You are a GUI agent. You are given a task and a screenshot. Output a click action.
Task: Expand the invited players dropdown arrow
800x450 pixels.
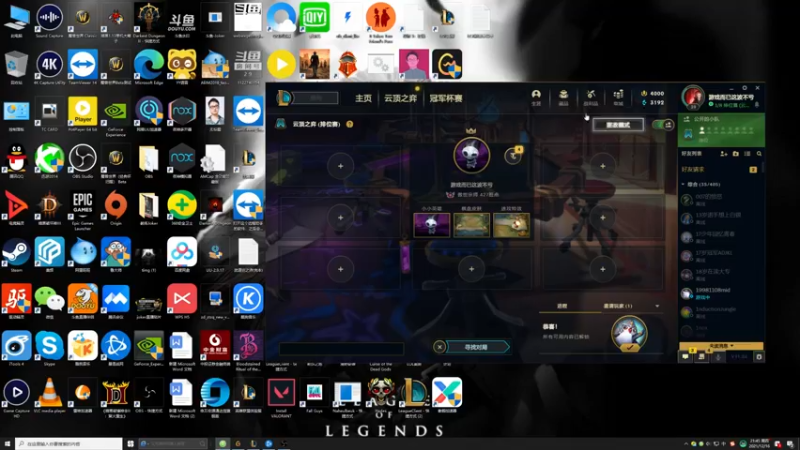point(657,306)
